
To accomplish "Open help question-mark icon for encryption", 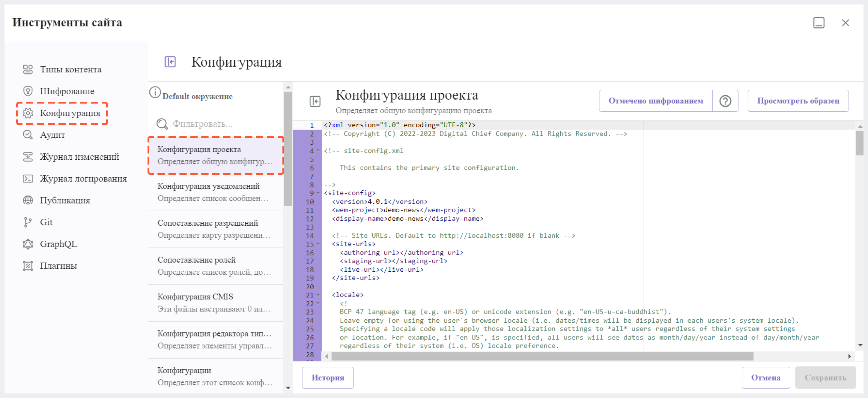I will click(x=725, y=101).
